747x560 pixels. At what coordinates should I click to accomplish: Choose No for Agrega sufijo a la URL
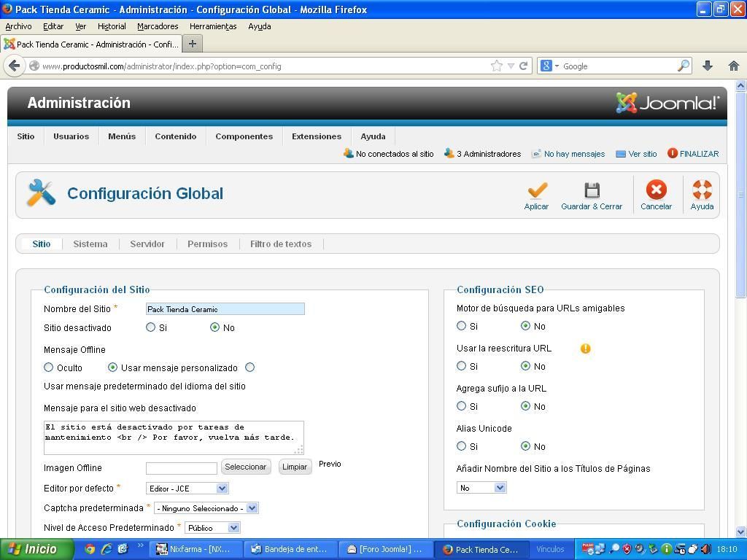click(525, 405)
